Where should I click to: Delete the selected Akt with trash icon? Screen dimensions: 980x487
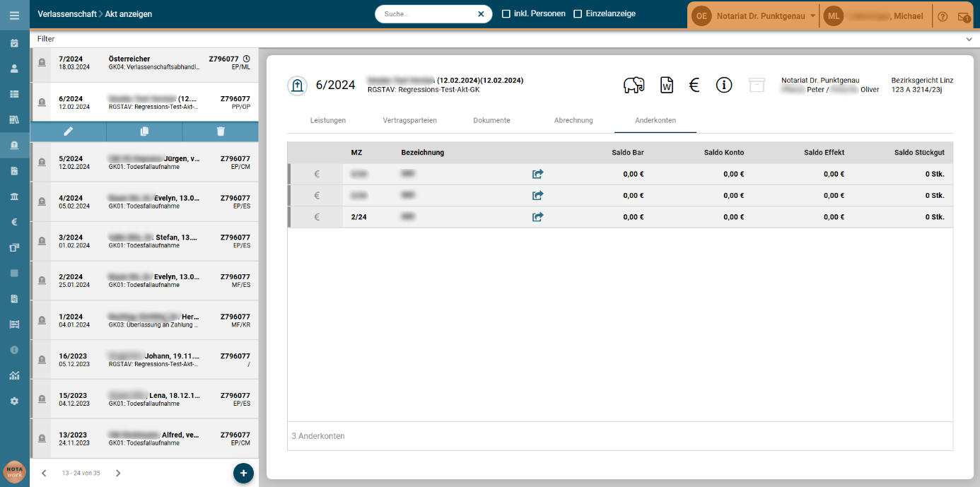pyautogui.click(x=221, y=131)
